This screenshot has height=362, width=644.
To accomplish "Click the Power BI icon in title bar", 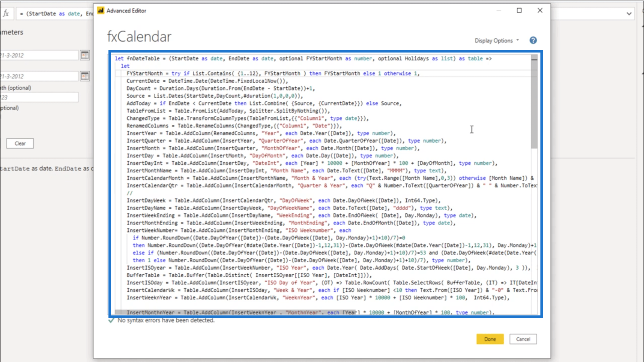I will (x=100, y=10).
